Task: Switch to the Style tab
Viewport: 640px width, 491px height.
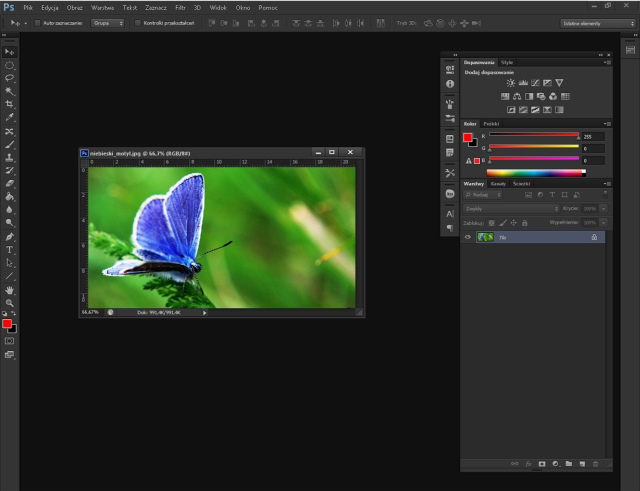Action: point(507,62)
